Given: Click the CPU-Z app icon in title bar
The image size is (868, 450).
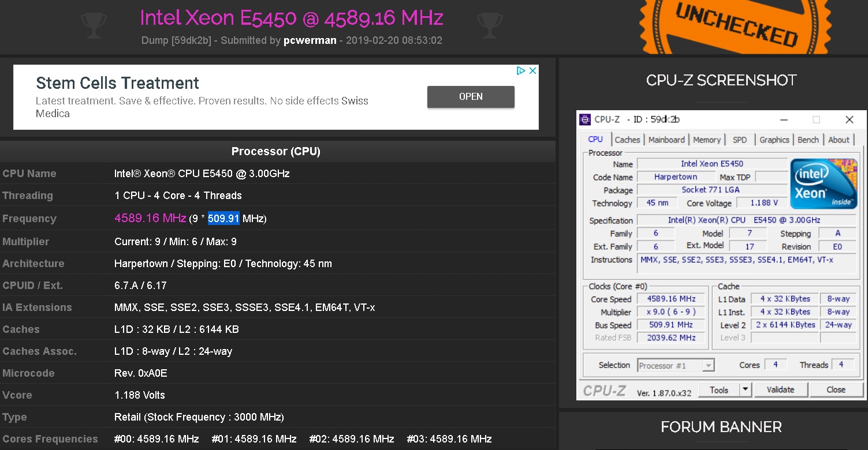Looking at the screenshot, I should click(585, 119).
